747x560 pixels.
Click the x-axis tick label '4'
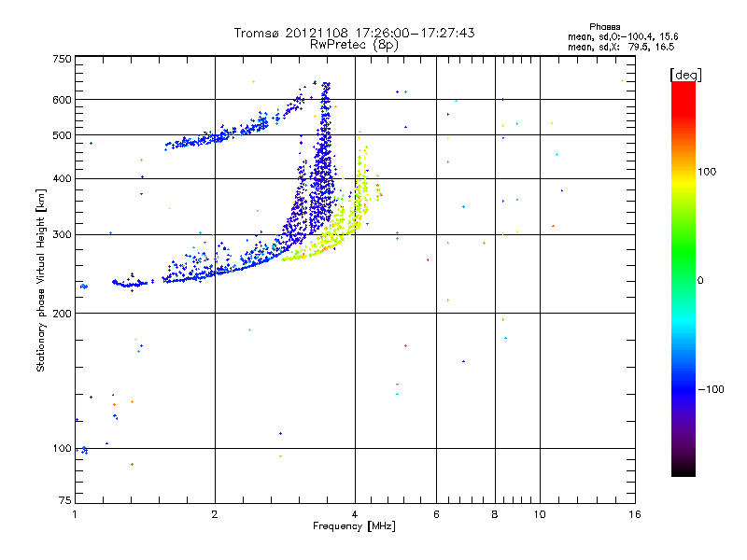[355, 514]
